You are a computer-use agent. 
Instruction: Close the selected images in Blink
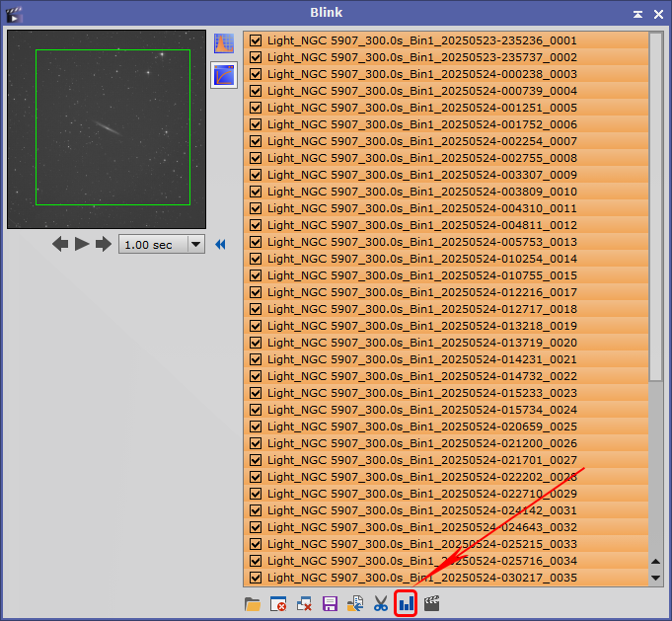click(278, 604)
